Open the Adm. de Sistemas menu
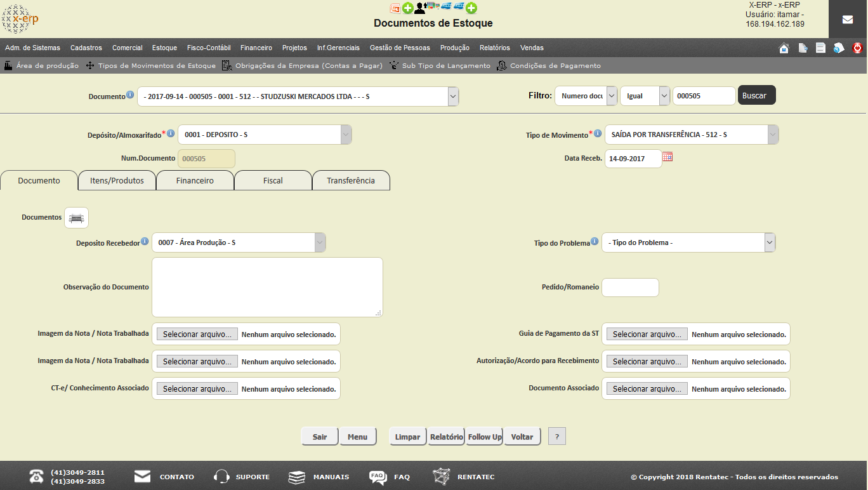868x490 pixels. click(x=32, y=48)
